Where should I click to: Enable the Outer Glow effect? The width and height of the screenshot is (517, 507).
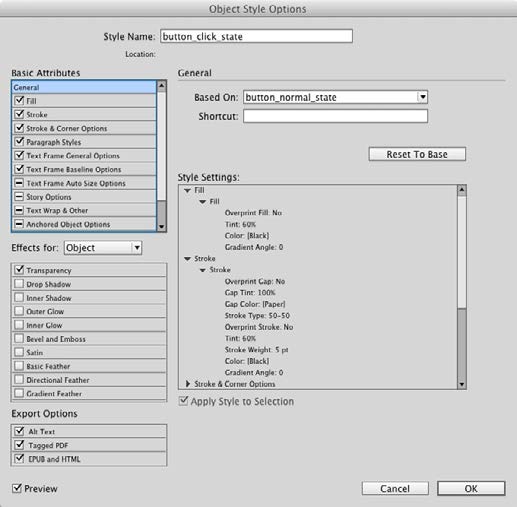click(x=19, y=311)
